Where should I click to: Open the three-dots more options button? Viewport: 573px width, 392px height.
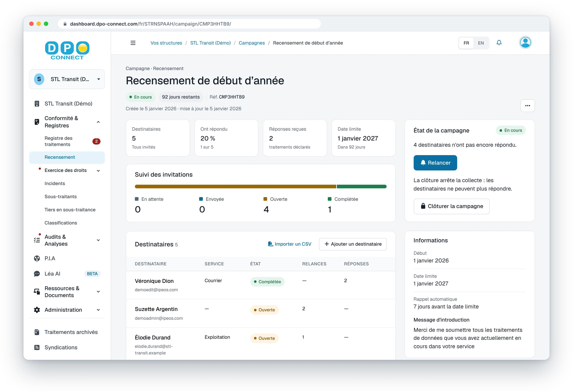[527, 106]
